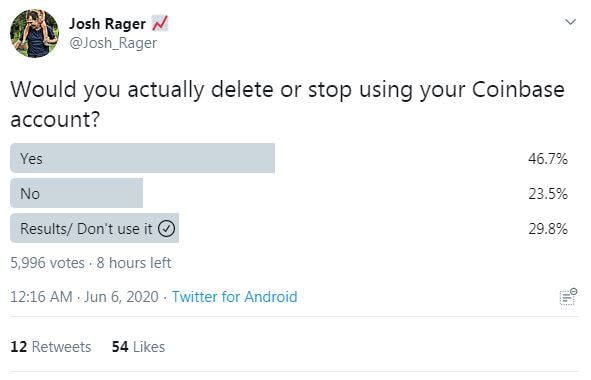Open the Josh Rager display name
Viewport: 591px width, 380px height.
[107, 24]
